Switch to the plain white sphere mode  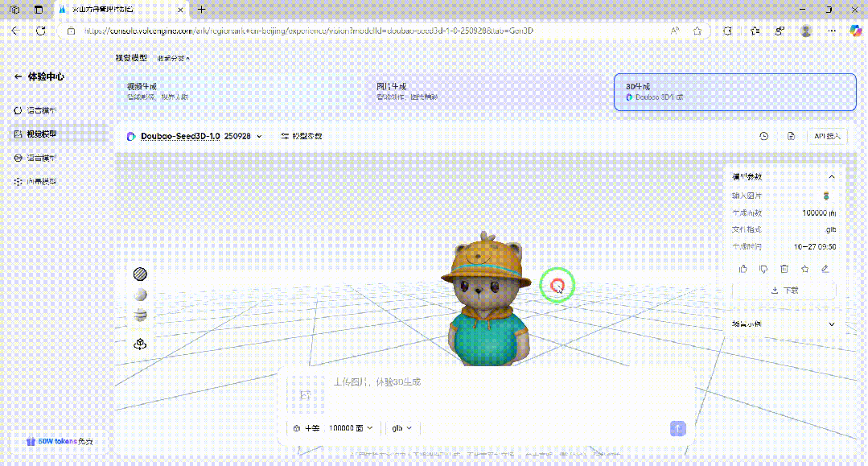tap(140, 295)
